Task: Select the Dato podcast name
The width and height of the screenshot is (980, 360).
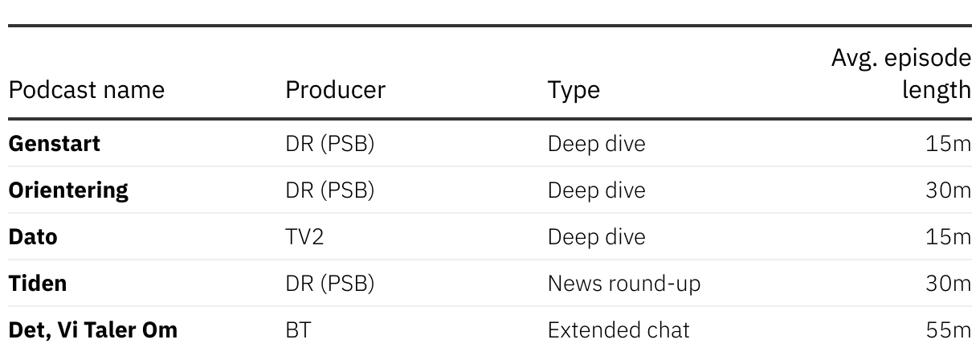Action: pyautogui.click(x=33, y=237)
